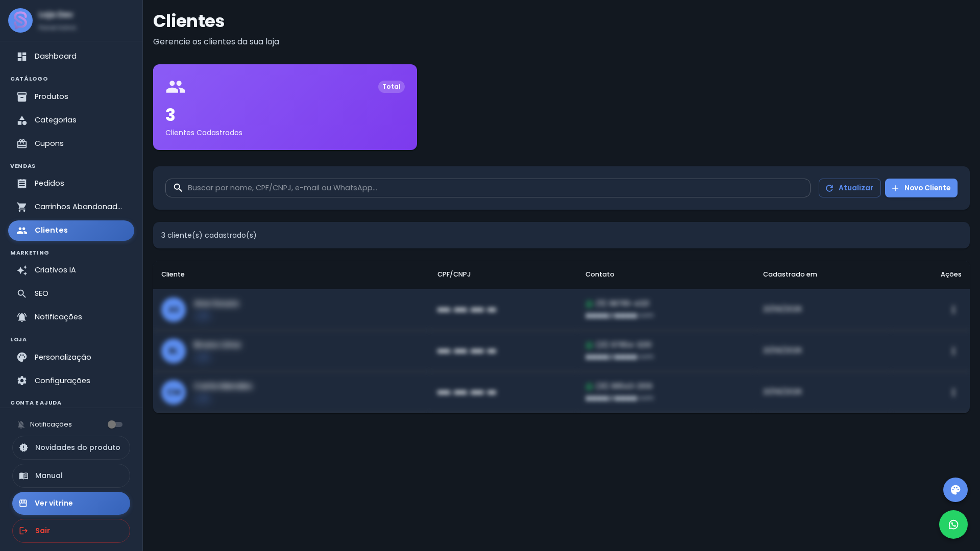Open the green WhatsApp floating button
Screen dimensions: 980x551
click(x=953, y=524)
